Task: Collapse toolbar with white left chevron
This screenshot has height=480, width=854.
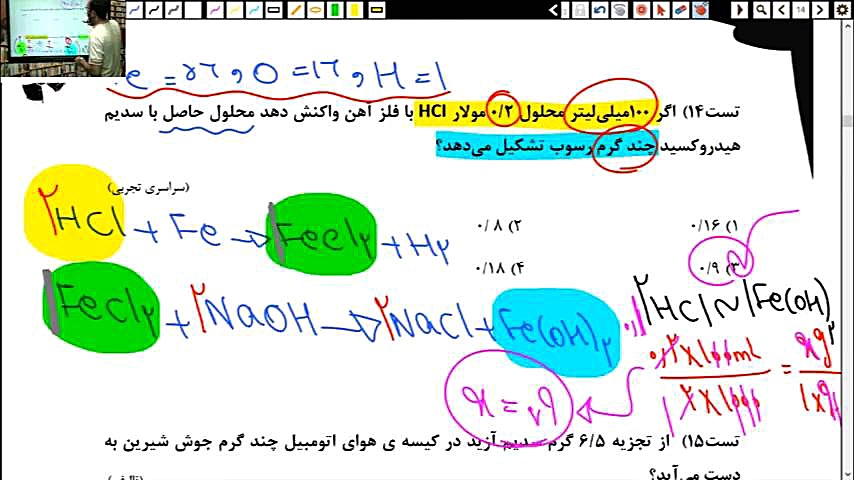Action: pos(553,10)
